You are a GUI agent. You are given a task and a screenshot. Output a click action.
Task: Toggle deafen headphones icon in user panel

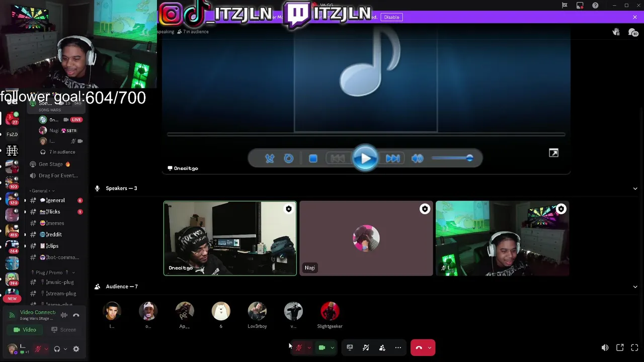[57, 349]
